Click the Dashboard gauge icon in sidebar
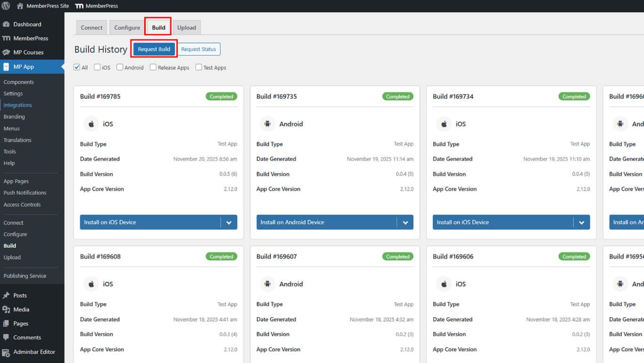The width and height of the screenshot is (644, 363). click(x=6, y=25)
